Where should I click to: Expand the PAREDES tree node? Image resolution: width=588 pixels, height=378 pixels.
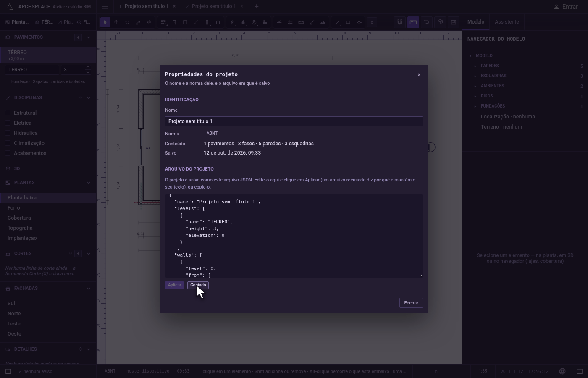pos(475,66)
